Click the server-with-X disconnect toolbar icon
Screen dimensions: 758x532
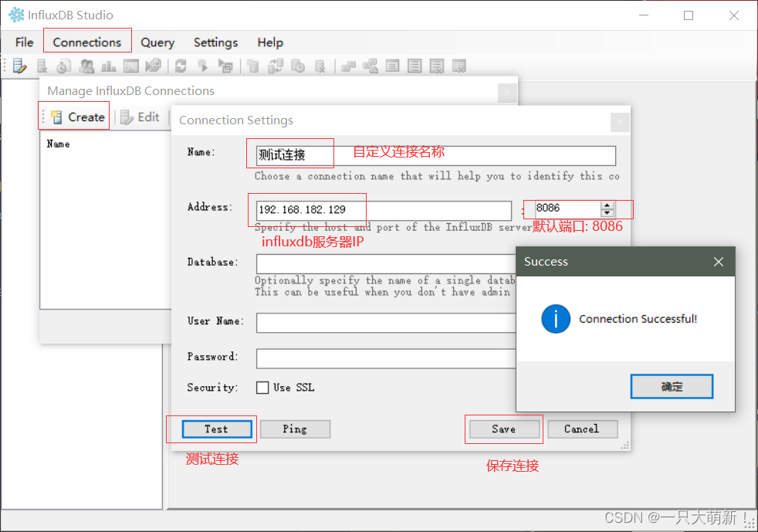coord(42,66)
